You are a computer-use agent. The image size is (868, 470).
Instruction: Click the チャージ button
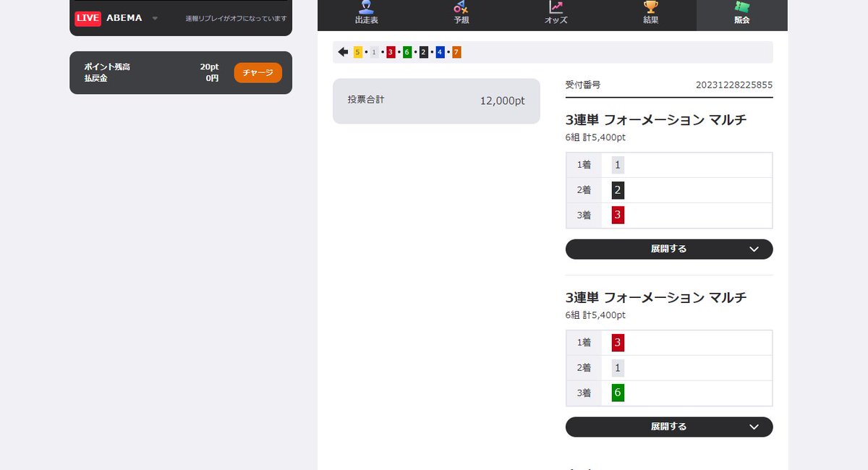tap(258, 73)
